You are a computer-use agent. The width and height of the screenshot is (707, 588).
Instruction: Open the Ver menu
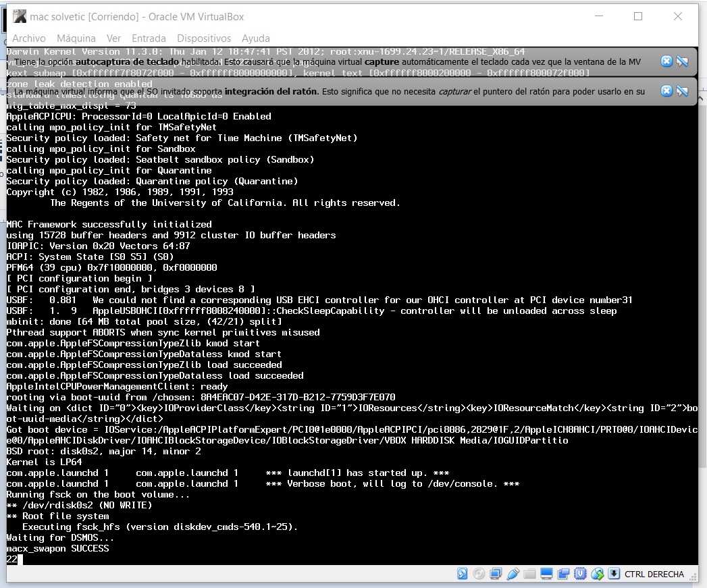pos(113,38)
